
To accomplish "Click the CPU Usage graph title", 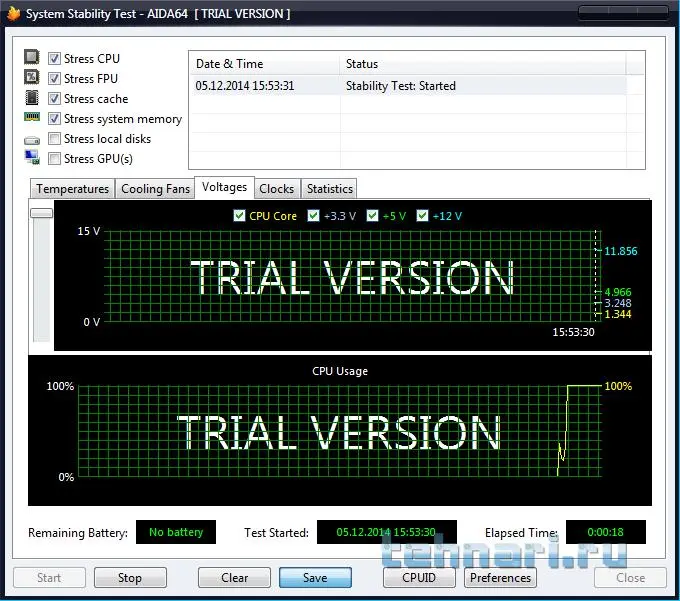I will [340, 371].
